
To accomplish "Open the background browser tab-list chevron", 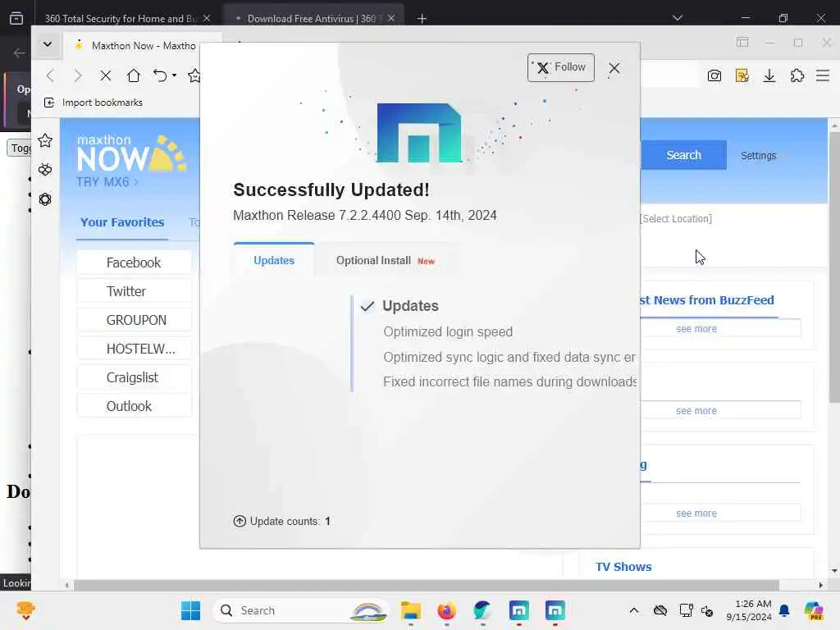I will 677,18.
